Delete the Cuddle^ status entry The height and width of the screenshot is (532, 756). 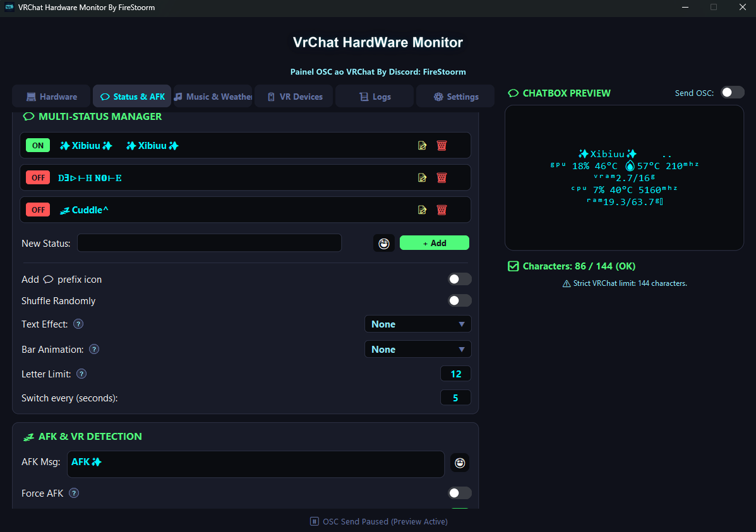coord(441,210)
